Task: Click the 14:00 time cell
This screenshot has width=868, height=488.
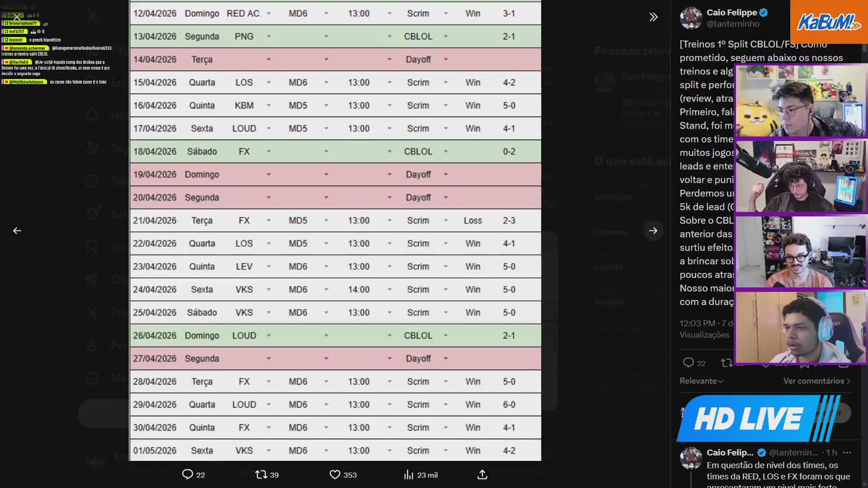Action: (x=359, y=289)
